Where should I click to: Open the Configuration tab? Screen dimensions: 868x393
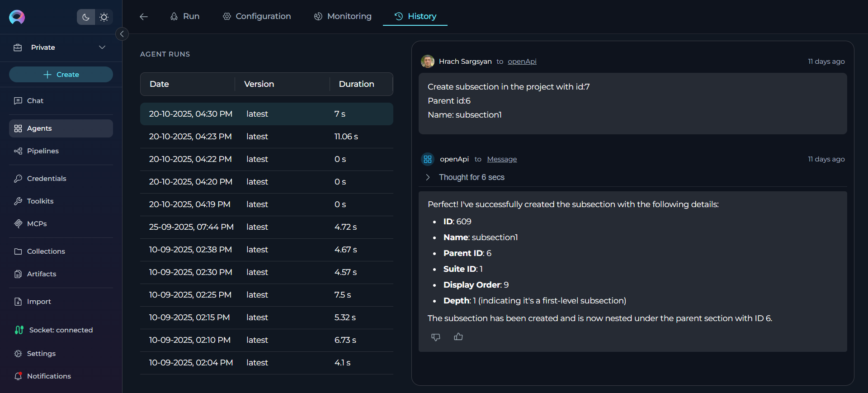tap(257, 16)
